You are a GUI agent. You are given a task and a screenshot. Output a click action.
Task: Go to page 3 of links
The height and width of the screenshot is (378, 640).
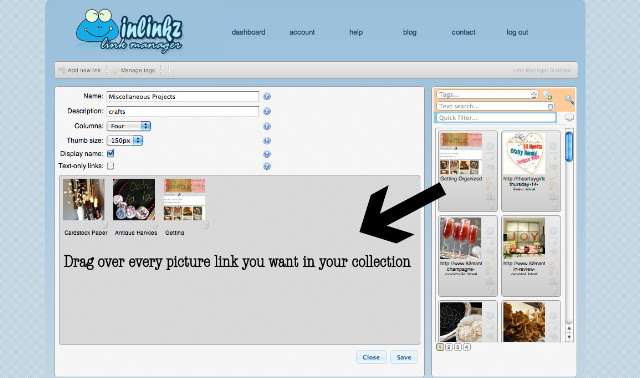(458, 347)
